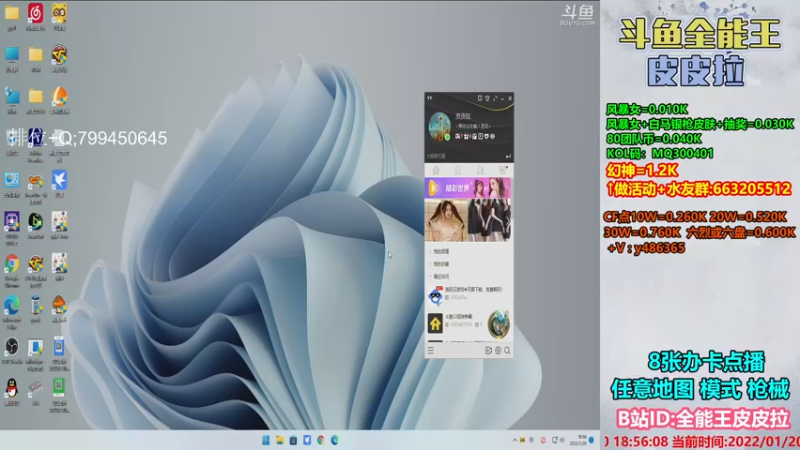Screen dimensions: 800x450
Task: Open Edge from the taskbar
Action: (x=335, y=440)
